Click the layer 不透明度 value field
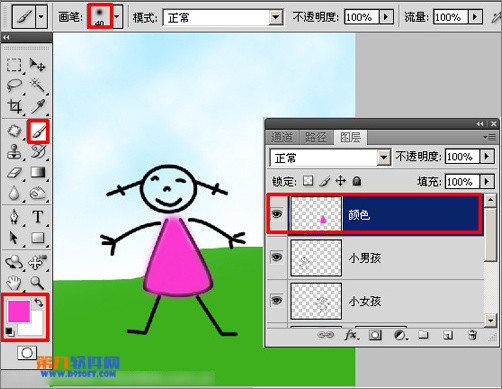 [462, 156]
